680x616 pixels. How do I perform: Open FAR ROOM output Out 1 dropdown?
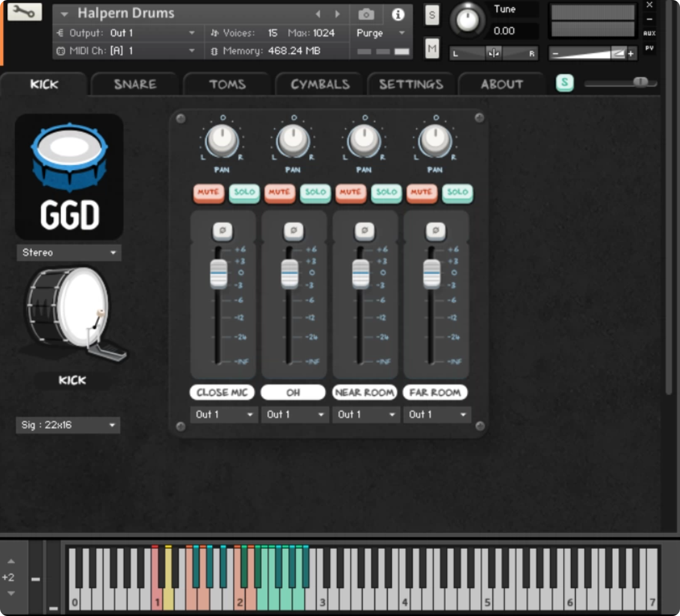(437, 415)
